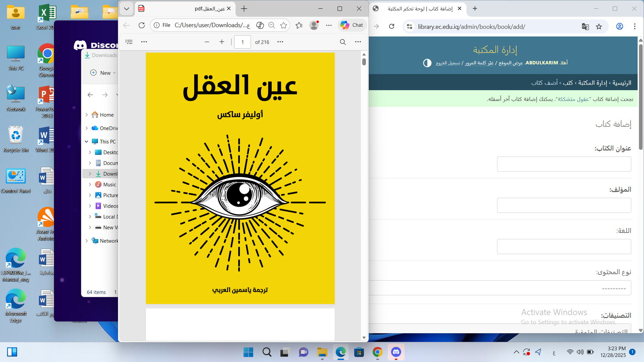Expand Network in File Explorer tree
Image resolution: width=644 pixels, height=362 pixels.
(87, 241)
